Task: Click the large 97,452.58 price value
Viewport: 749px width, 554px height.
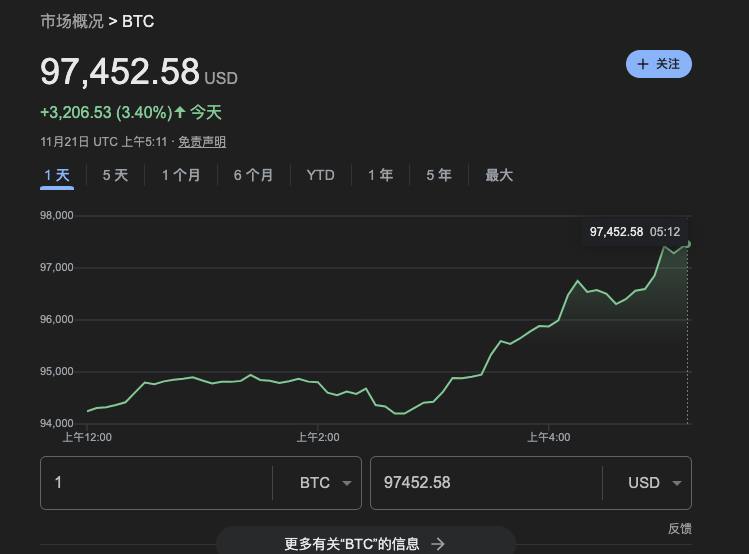Action: pos(119,72)
